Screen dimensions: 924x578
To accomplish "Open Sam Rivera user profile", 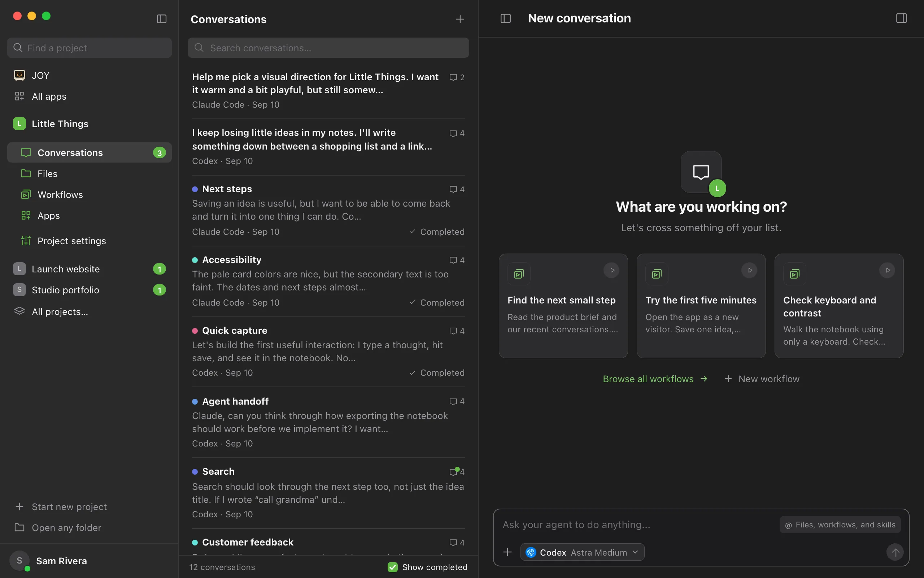I will (x=90, y=561).
